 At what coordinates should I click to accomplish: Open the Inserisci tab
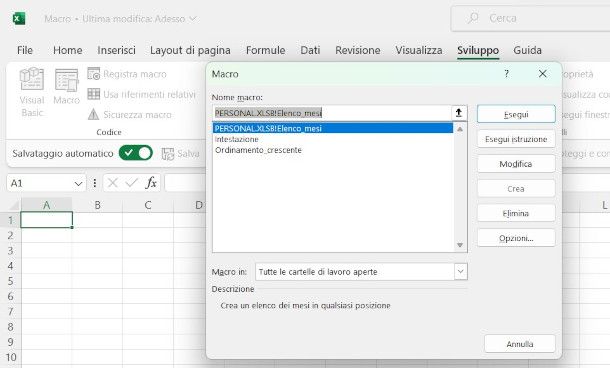(x=116, y=50)
